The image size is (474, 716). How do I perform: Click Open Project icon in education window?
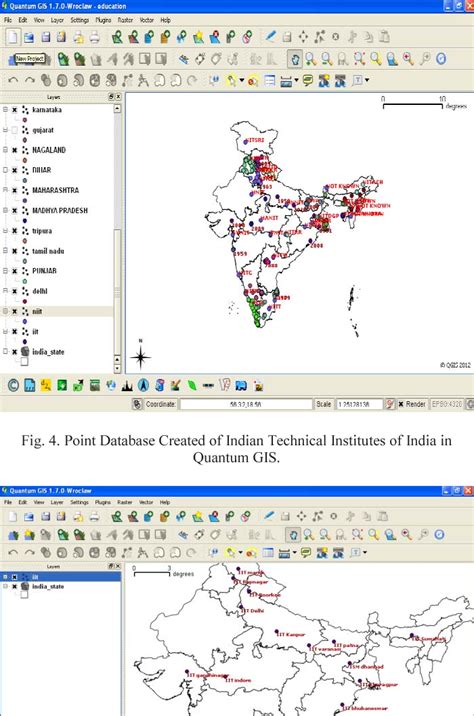coord(29,37)
